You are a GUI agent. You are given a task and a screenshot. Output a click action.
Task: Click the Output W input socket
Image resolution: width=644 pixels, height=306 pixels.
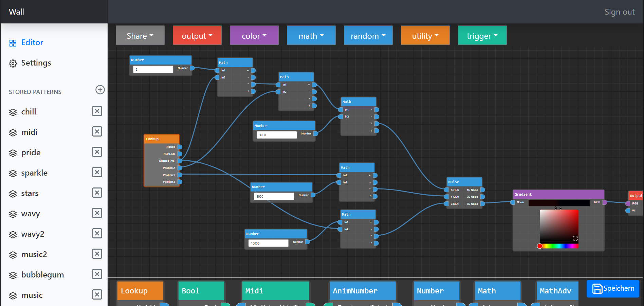(628, 211)
